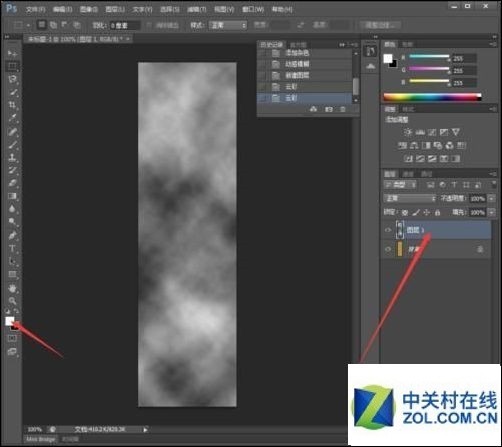Toggle lock layer position
Screen dimensions: 502x447
pos(427,212)
